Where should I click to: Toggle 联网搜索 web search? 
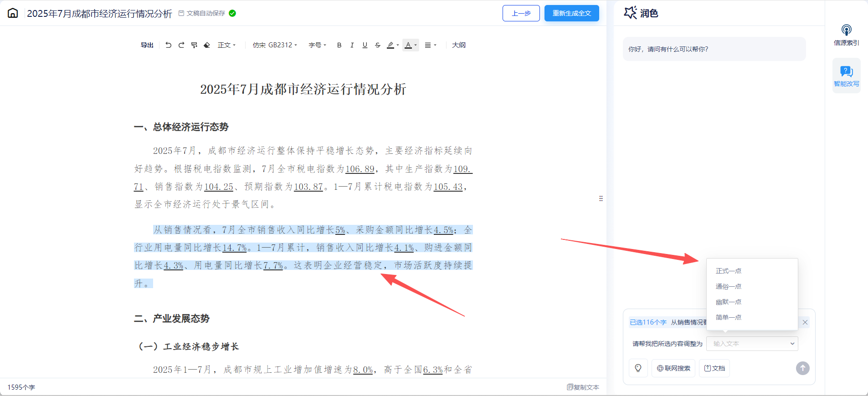(x=673, y=368)
